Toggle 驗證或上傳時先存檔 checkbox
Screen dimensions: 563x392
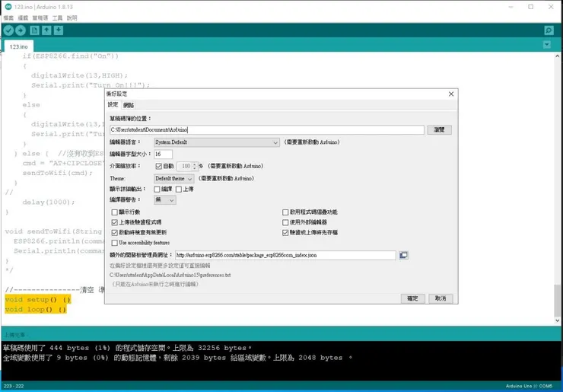285,233
